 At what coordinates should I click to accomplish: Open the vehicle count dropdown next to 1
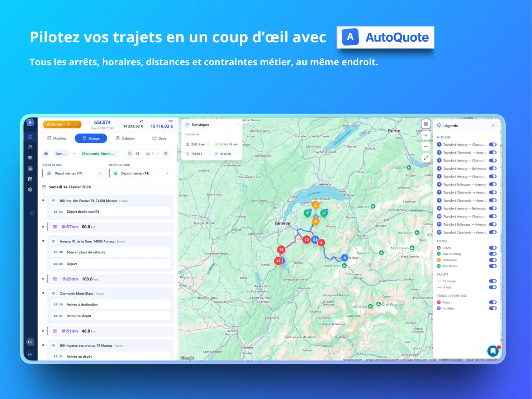pos(157,153)
